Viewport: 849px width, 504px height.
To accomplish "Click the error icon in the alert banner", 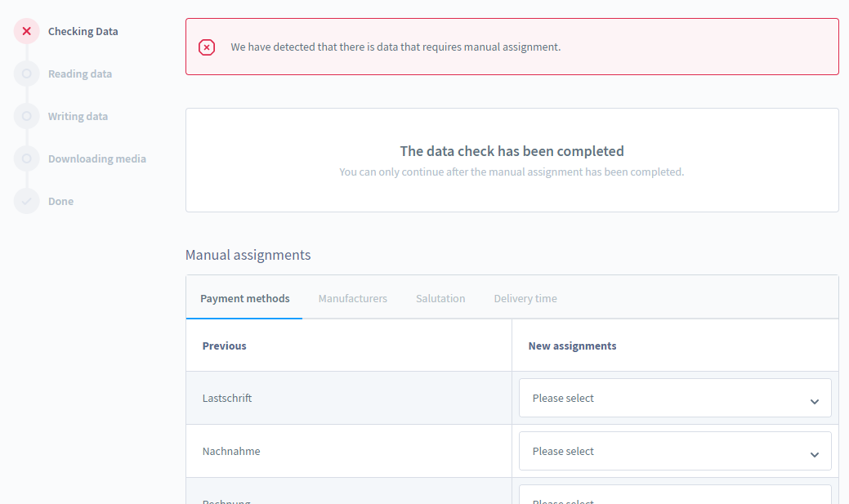I will [207, 47].
